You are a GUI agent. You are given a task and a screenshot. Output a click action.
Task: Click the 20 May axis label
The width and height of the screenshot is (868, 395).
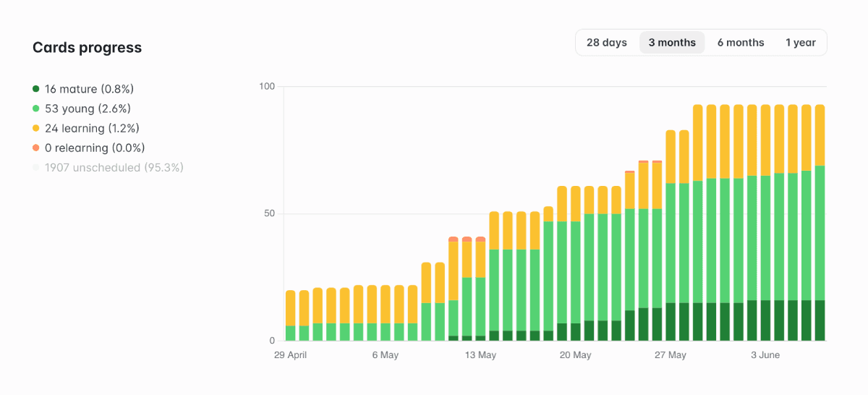click(x=576, y=355)
